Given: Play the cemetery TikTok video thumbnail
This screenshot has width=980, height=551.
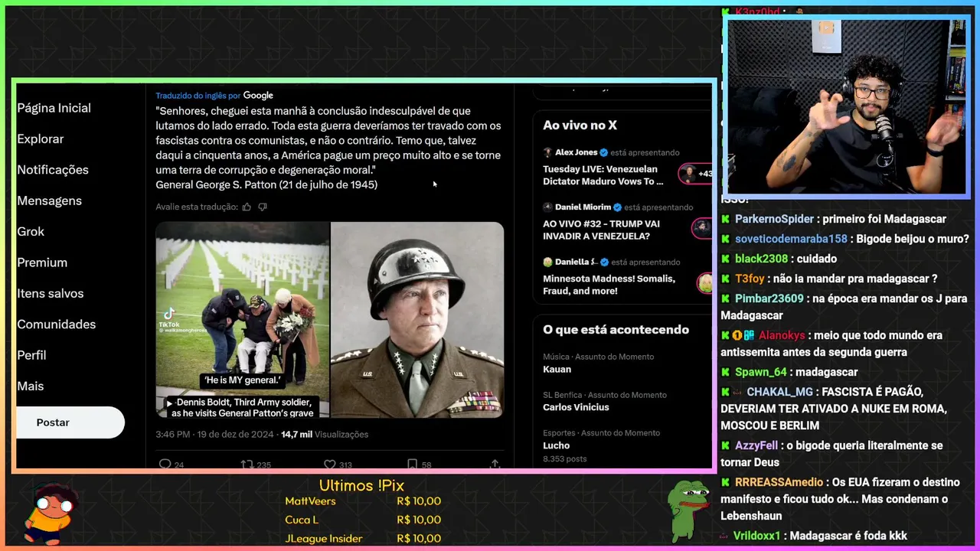Looking at the screenshot, I should click(243, 320).
